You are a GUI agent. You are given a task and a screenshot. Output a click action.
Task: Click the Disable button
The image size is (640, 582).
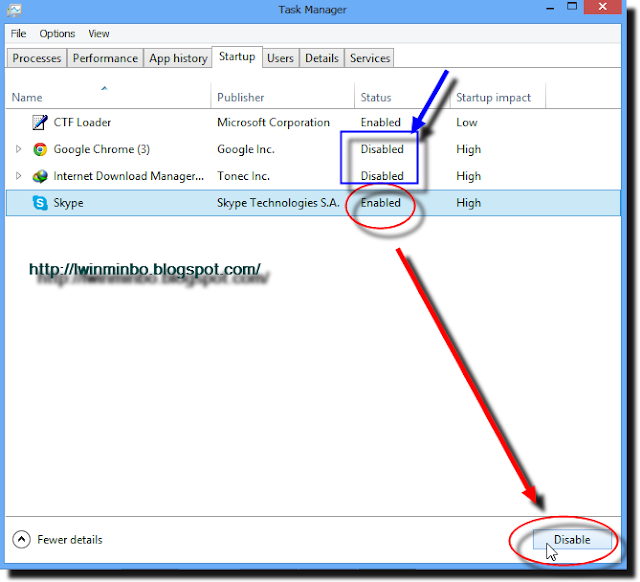point(572,540)
